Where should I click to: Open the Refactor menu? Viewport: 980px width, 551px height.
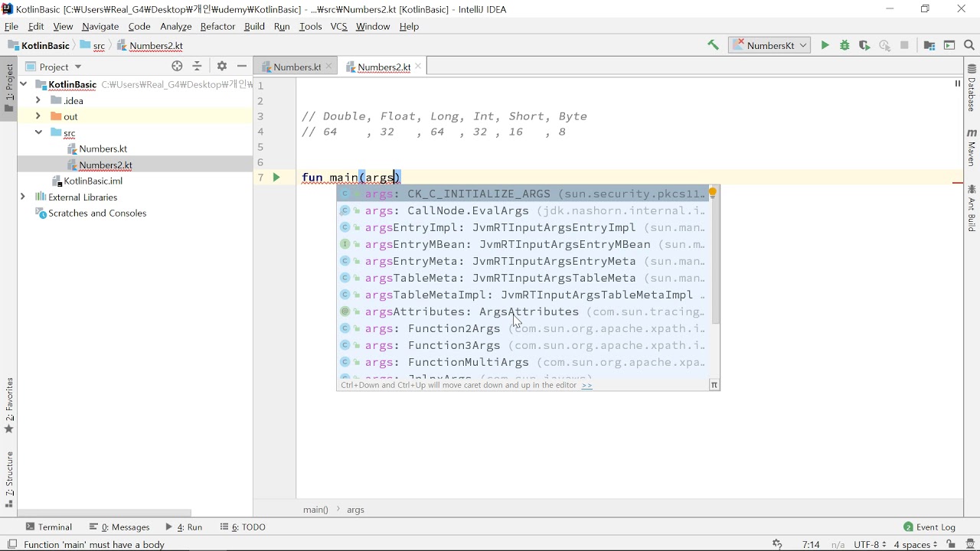click(218, 27)
